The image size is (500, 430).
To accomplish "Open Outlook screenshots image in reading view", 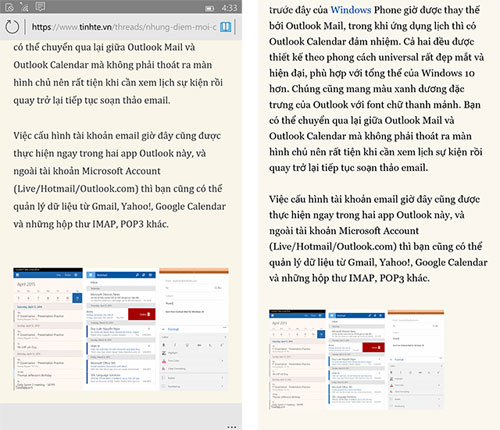I will (356, 359).
